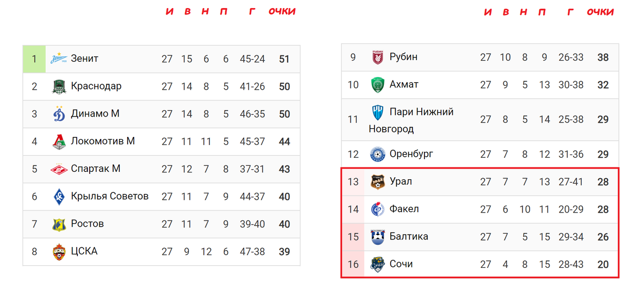
Task: Click the Рубин club logo
Action: 378,57
